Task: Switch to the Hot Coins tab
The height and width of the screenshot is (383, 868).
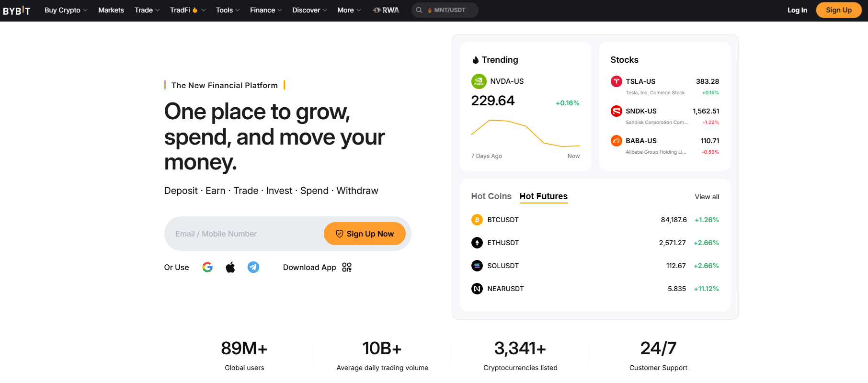Action: pos(491,196)
